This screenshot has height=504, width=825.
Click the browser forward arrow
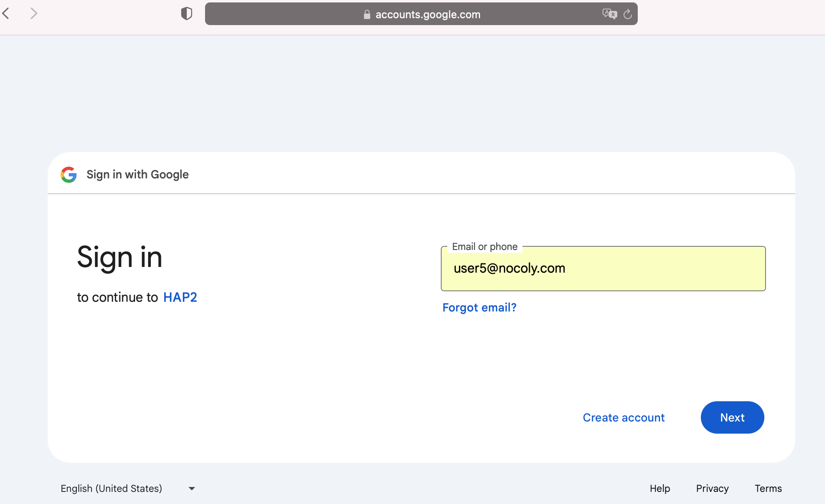[x=34, y=14]
